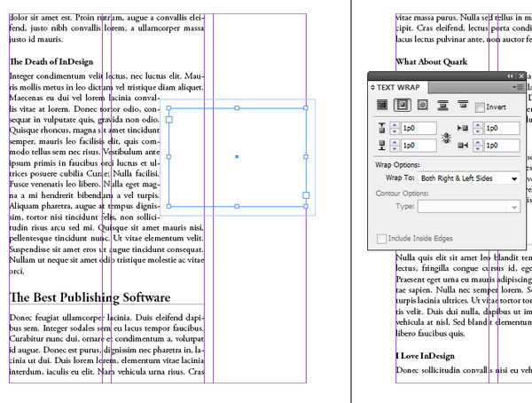The width and height of the screenshot is (532, 403).
Task: Open the Wrap To dropdown
Action: 469,178
